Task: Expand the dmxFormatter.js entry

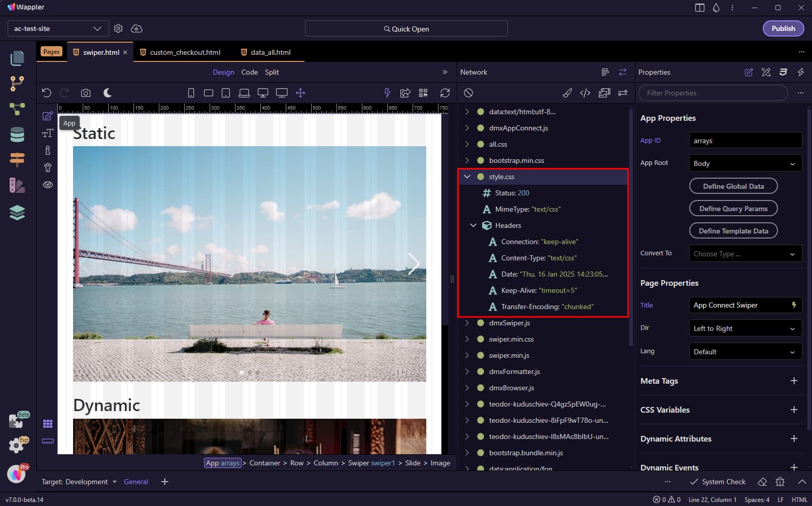Action: pos(467,372)
